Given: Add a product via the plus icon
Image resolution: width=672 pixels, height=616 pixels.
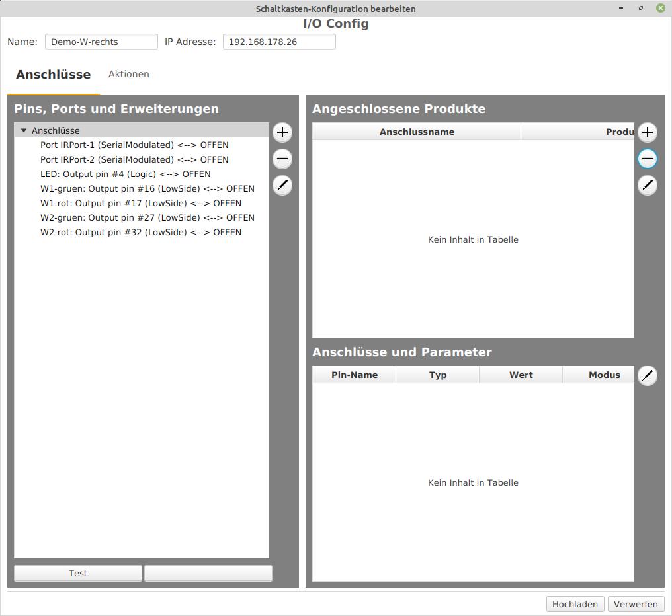Looking at the screenshot, I should (647, 132).
